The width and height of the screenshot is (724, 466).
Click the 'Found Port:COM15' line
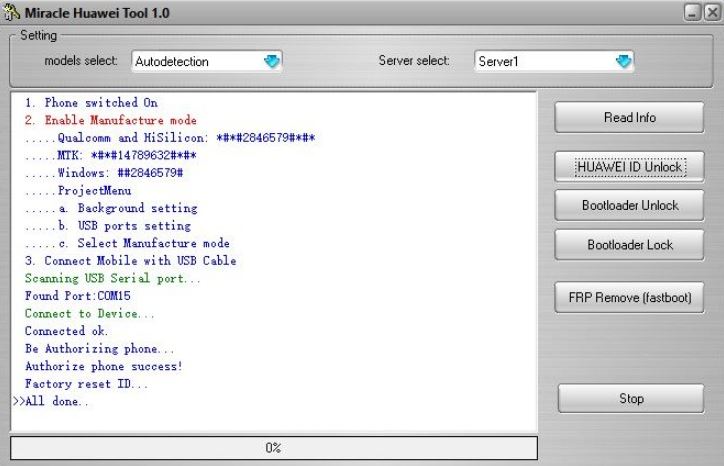click(x=78, y=296)
